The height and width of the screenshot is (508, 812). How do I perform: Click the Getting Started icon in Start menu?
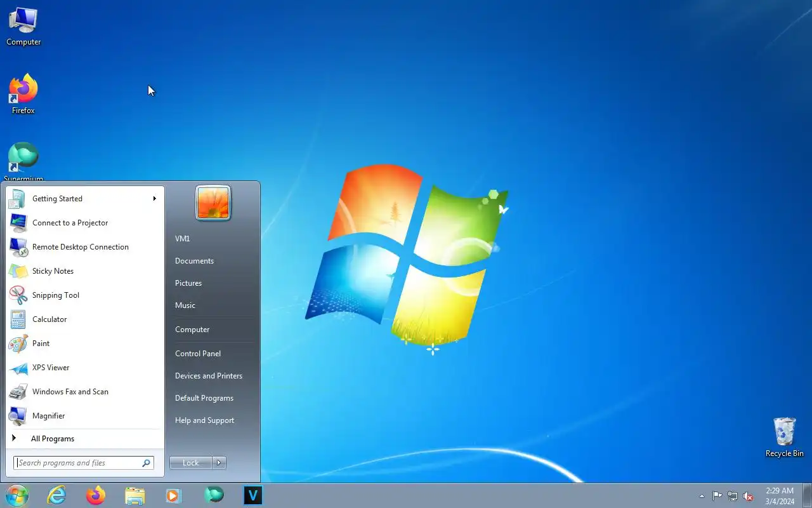(x=17, y=199)
